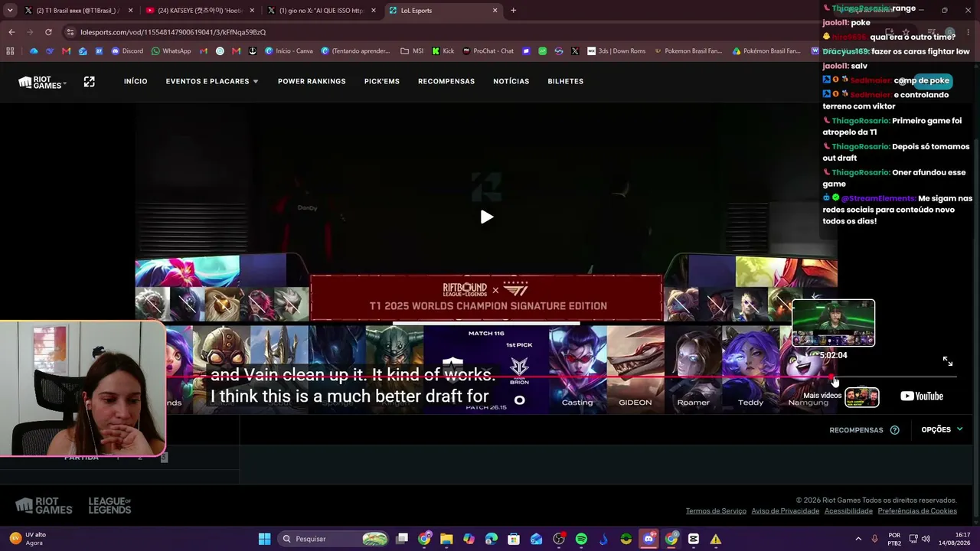This screenshot has width=980, height=551.
Task: Open the Mais vídeos thumbnail
Action: tap(861, 397)
